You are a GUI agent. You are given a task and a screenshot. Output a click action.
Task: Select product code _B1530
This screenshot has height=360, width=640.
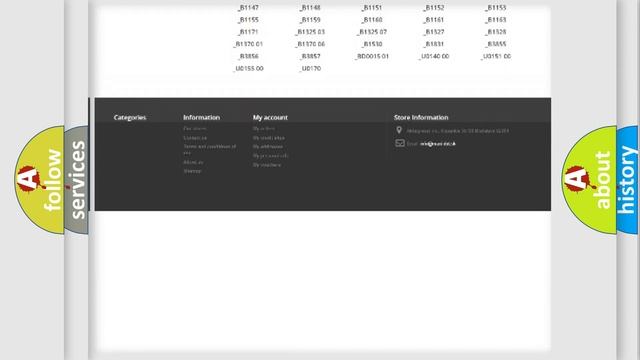pos(372,44)
